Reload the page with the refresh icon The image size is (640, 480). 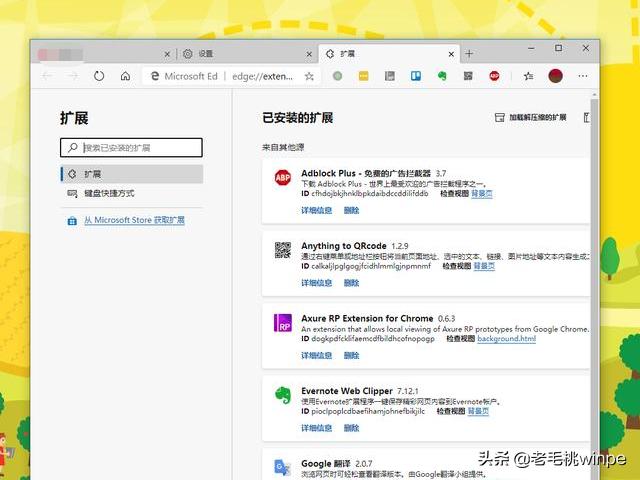pos(99,76)
